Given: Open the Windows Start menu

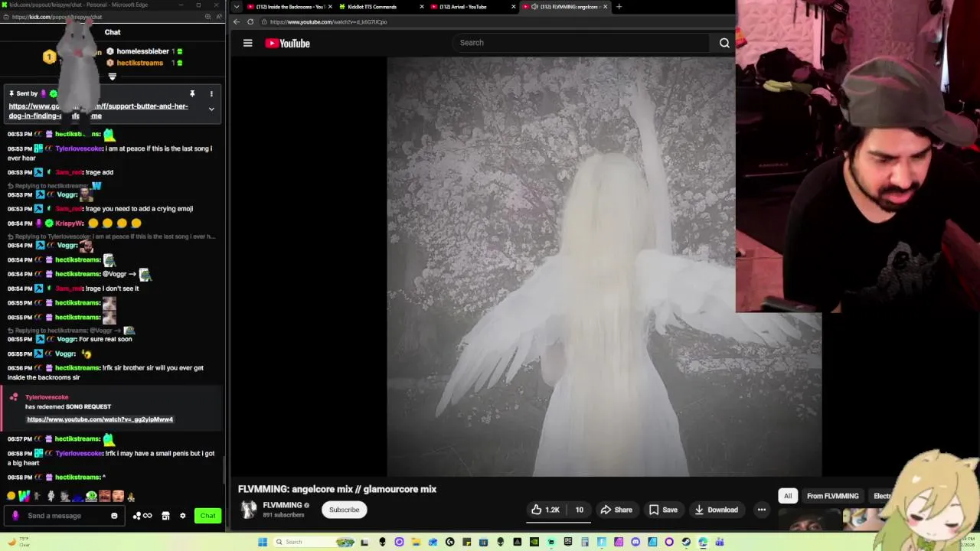Looking at the screenshot, I should click(262, 542).
